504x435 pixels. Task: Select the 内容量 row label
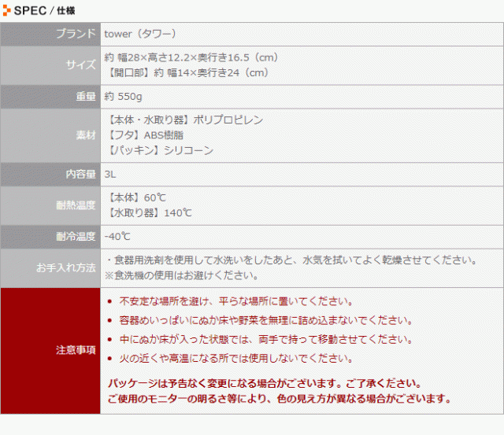[80, 174]
